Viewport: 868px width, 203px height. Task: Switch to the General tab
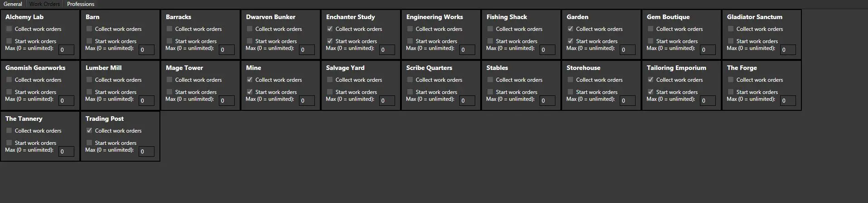click(13, 4)
